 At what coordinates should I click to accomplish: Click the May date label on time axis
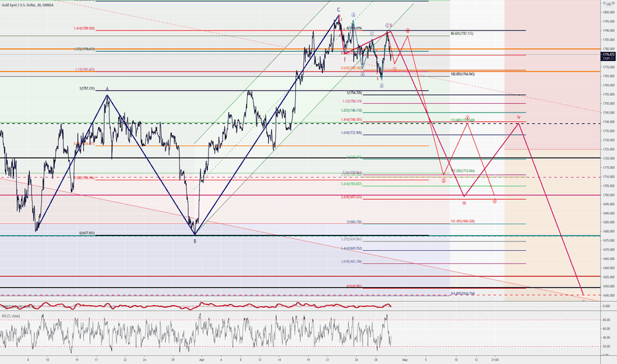[x=405, y=359]
